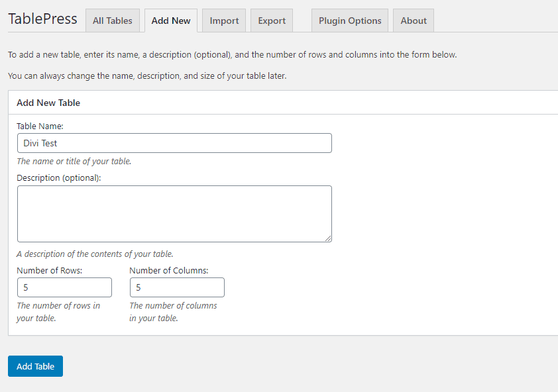Go to the Plugin Options tab
The width and height of the screenshot is (558, 392).
[x=350, y=21]
